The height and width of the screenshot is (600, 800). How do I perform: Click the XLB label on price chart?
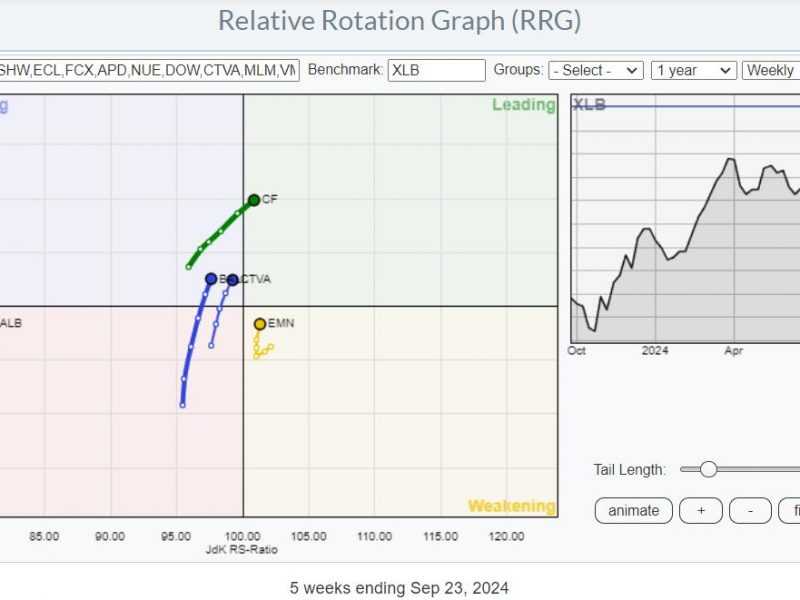pyautogui.click(x=589, y=105)
